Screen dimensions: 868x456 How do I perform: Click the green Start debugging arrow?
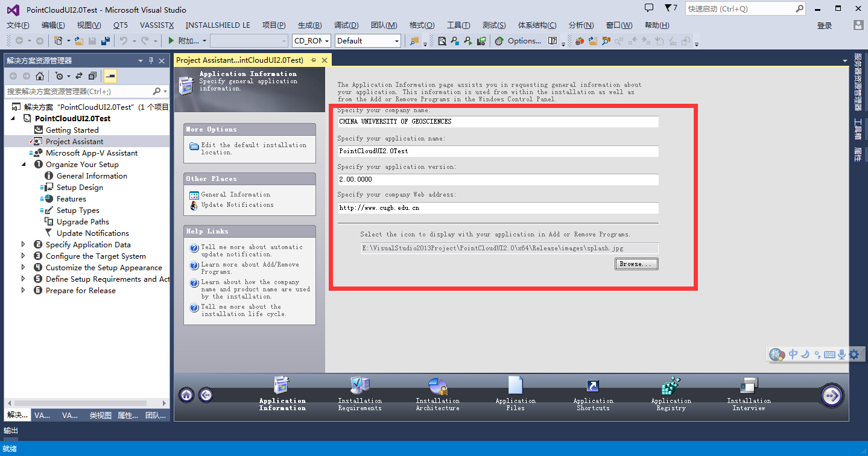(171, 40)
